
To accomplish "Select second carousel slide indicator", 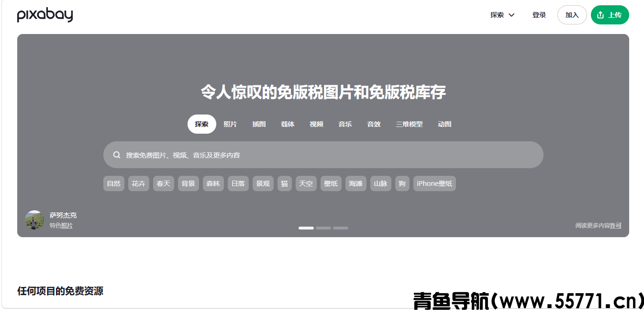I will coord(323,228).
